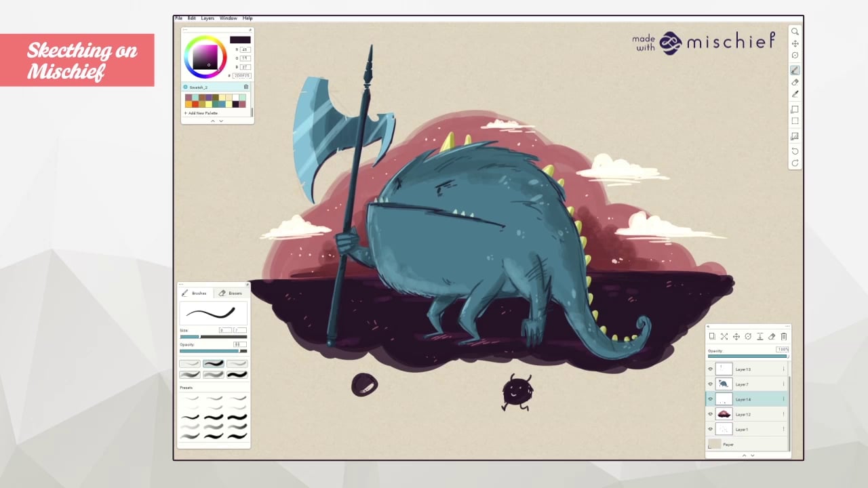This screenshot has width=868, height=488.
Task: Select the Eraser tool in the right toolbar
Action: pyautogui.click(x=795, y=82)
